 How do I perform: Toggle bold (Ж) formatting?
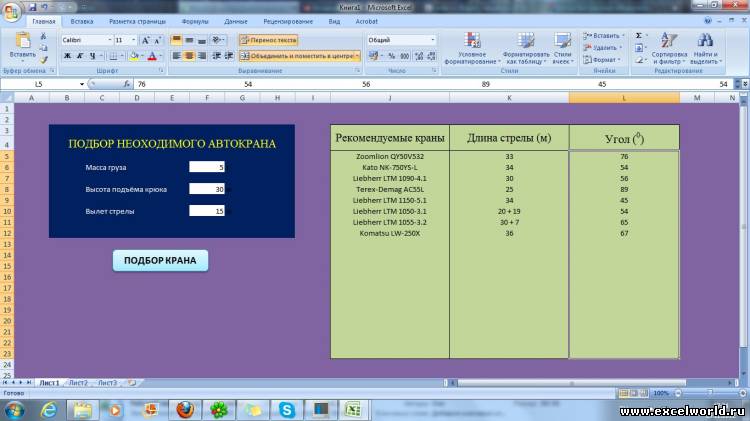click(x=67, y=56)
